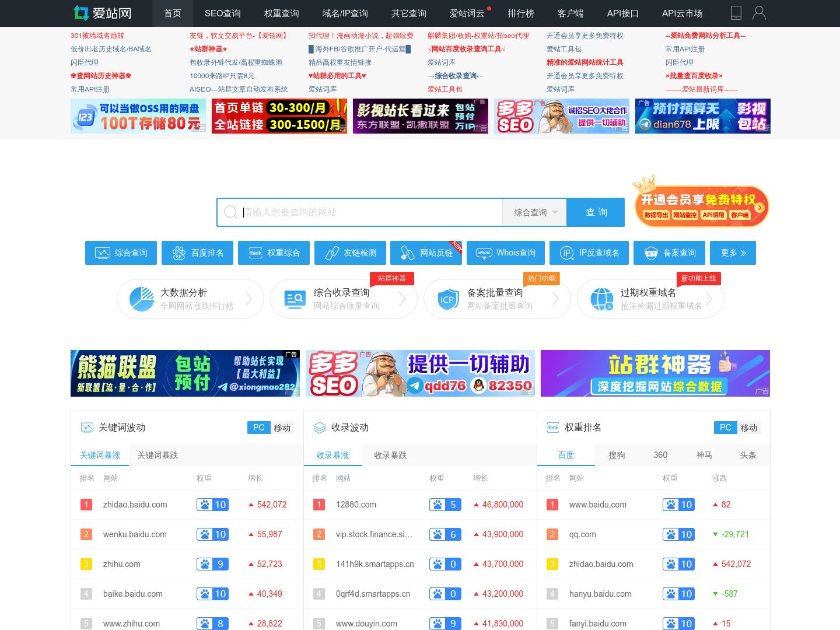Expand 备案批量查询 card chevron
Viewport: 840px width, 630px height.
point(555,299)
